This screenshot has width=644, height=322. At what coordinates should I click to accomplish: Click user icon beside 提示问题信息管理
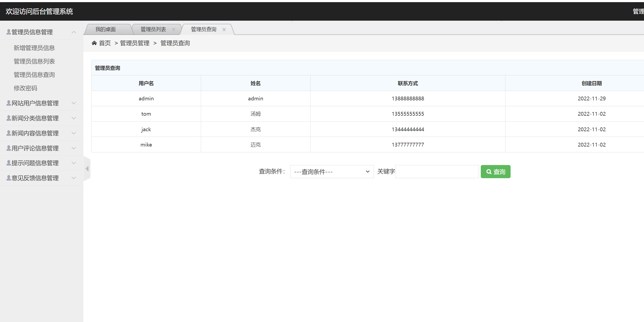[x=9, y=163]
